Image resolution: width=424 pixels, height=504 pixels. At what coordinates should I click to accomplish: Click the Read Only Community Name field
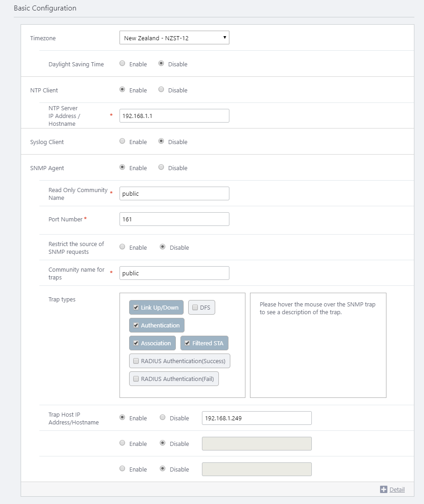click(x=174, y=193)
